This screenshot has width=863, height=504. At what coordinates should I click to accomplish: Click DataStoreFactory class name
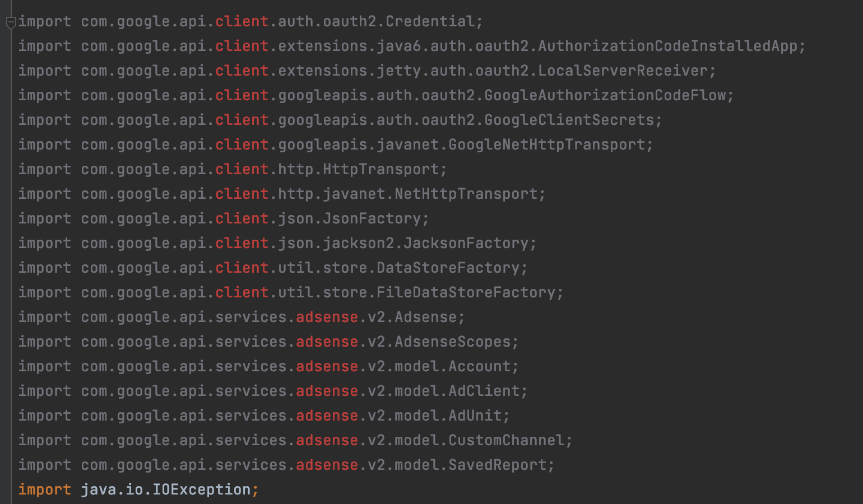click(448, 268)
